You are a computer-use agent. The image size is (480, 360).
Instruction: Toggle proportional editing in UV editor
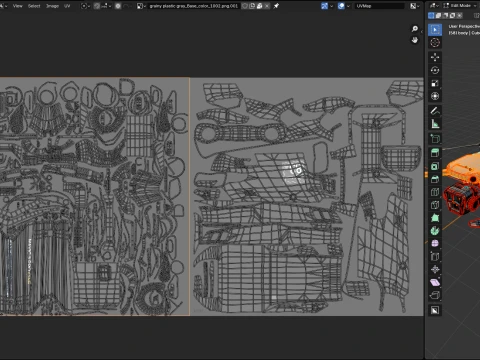pos(118,6)
